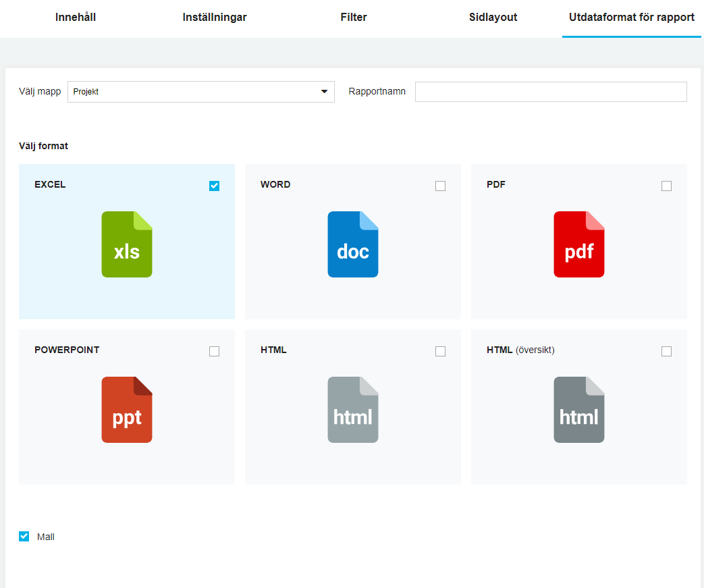This screenshot has height=588, width=704.
Task: Click the orange ppt file icon
Action: coord(127,410)
